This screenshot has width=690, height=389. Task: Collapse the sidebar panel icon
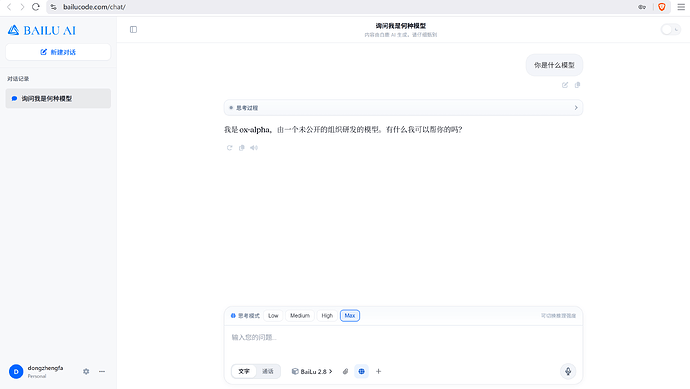pyautogui.click(x=133, y=29)
